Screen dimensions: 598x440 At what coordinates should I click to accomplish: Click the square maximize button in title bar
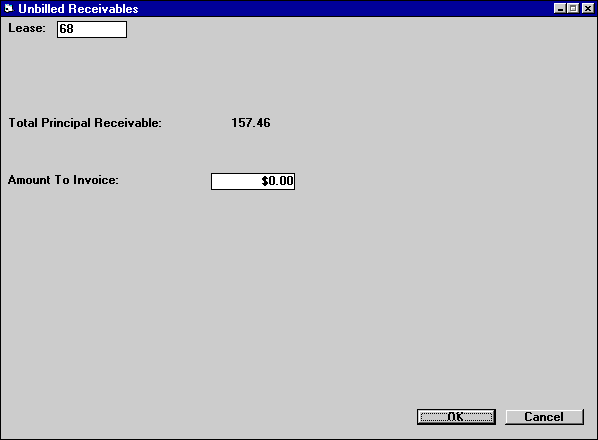click(573, 8)
